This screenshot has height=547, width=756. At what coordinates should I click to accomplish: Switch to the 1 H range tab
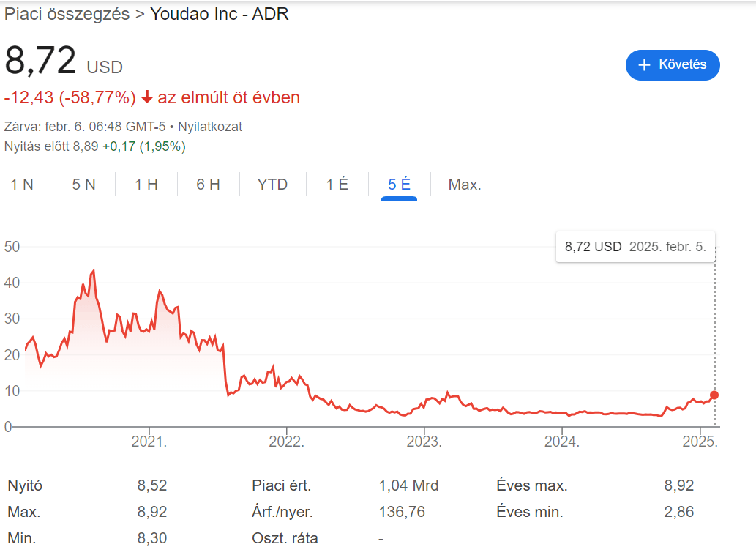[x=146, y=185]
